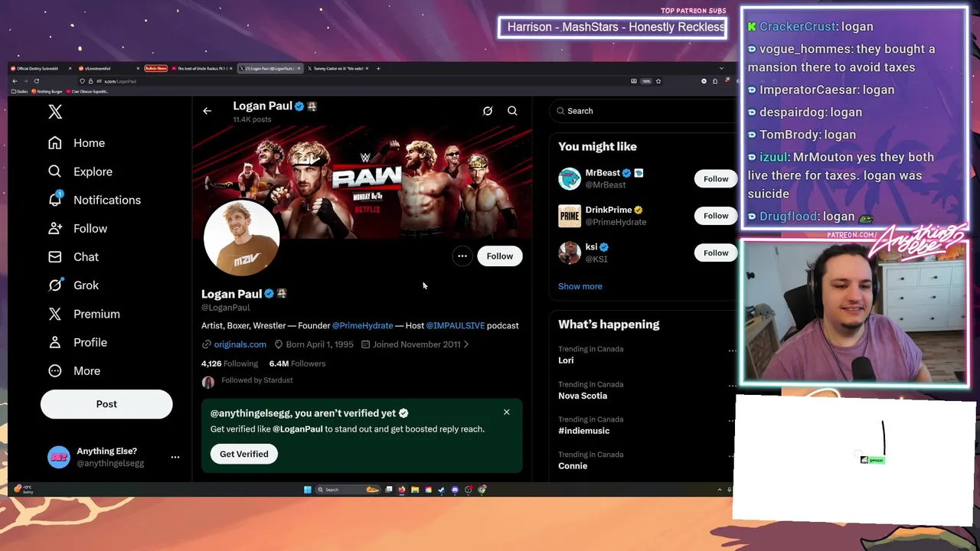
Task: Click the browser back button
Action: tap(15, 81)
